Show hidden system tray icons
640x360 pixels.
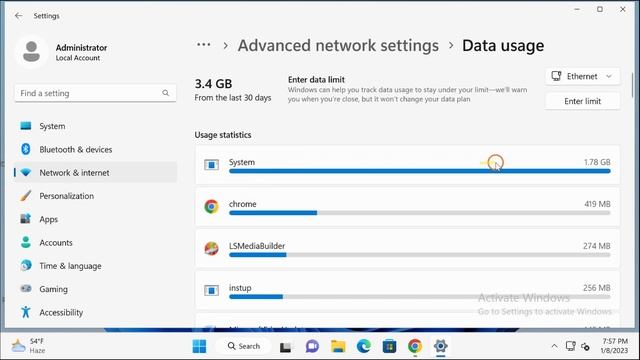pos(554,346)
